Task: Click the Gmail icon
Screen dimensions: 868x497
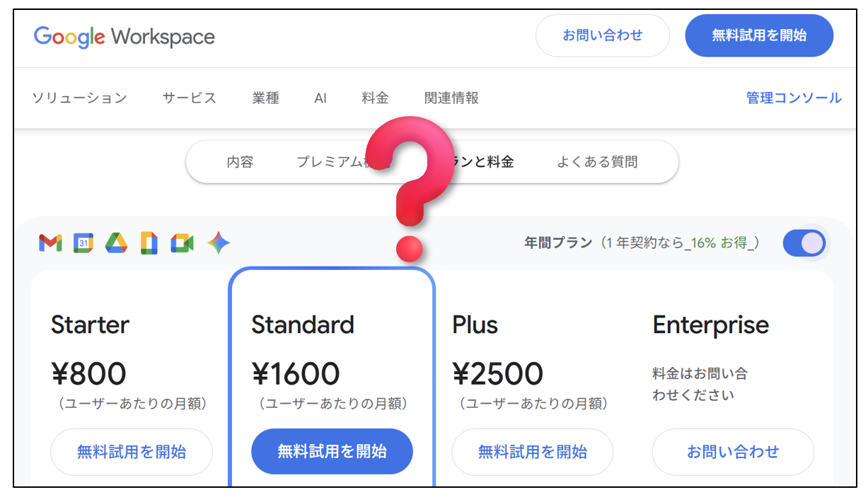Action: (x=50, y=244)
